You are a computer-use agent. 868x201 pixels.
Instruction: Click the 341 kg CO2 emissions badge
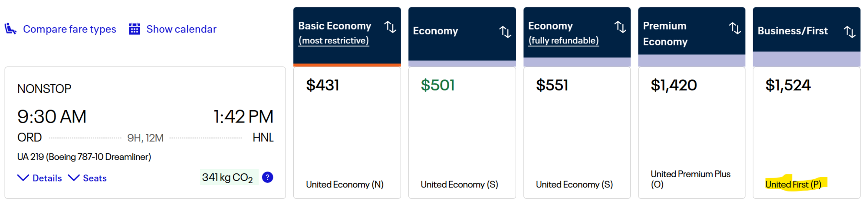227,177
